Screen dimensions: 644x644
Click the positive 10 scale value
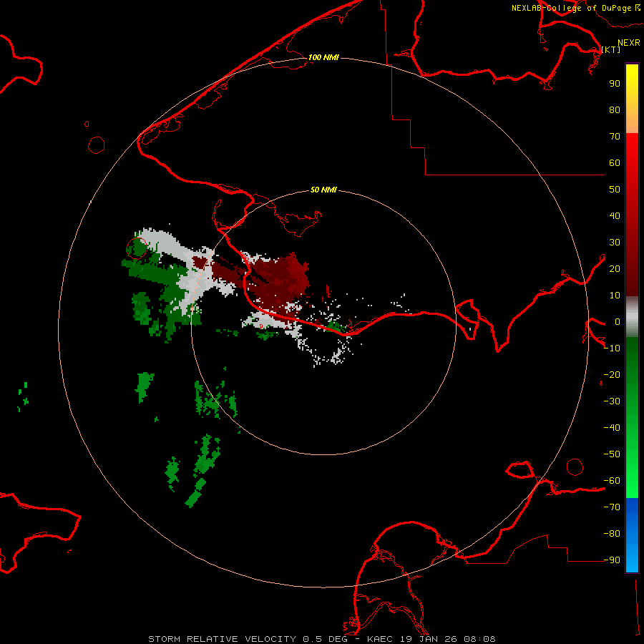point(615,296)
